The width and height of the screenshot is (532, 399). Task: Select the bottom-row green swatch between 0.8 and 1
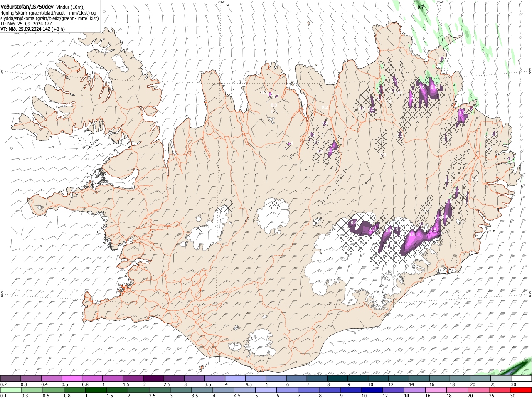pos(75,390)
